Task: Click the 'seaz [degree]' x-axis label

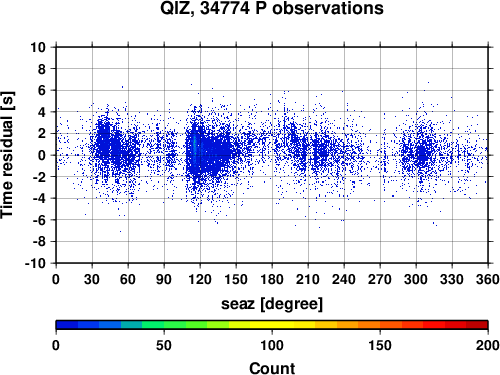Action: click(x=272, y=304)
